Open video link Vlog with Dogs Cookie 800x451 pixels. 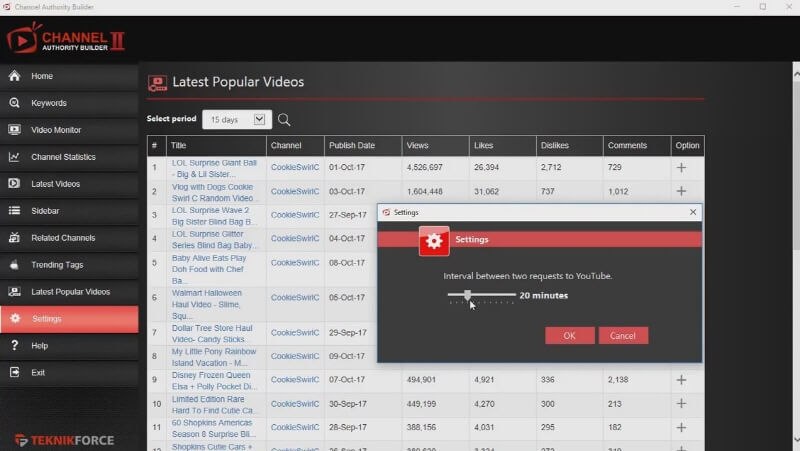click(213, 192)
